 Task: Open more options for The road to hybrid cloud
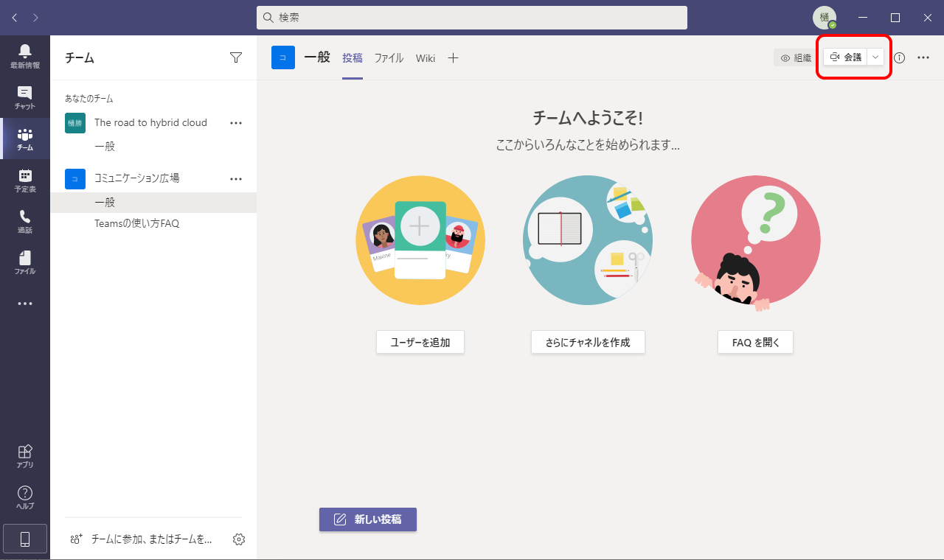tap(236, 123)
